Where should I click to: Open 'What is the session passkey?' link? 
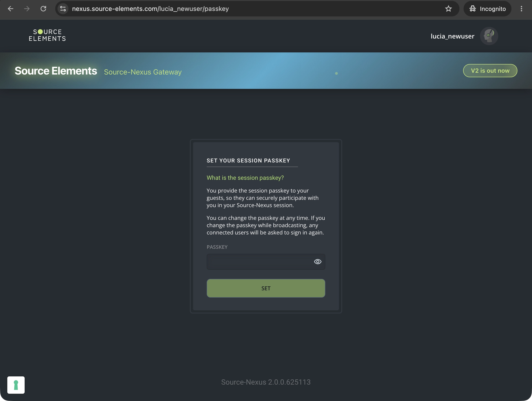tap(245, 178)
